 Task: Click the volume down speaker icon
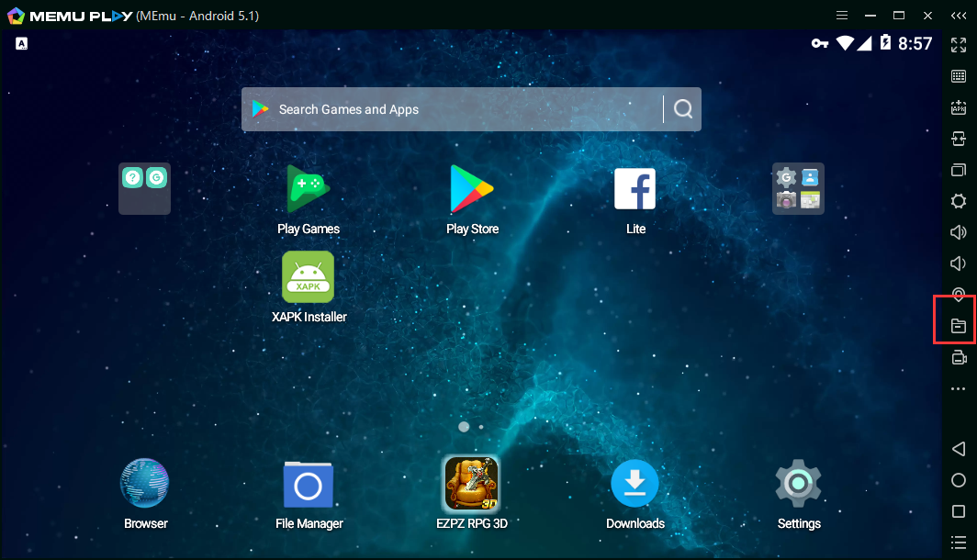(958, 263)
